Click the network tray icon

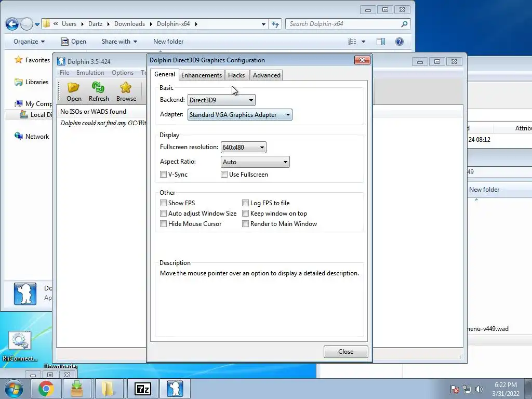click(x=467, y=389)
